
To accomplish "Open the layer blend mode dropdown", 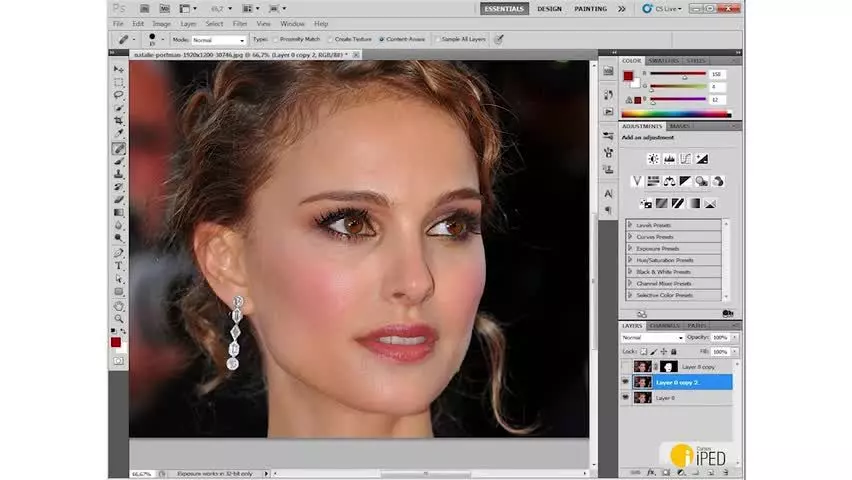I will [x=652, y=338].
